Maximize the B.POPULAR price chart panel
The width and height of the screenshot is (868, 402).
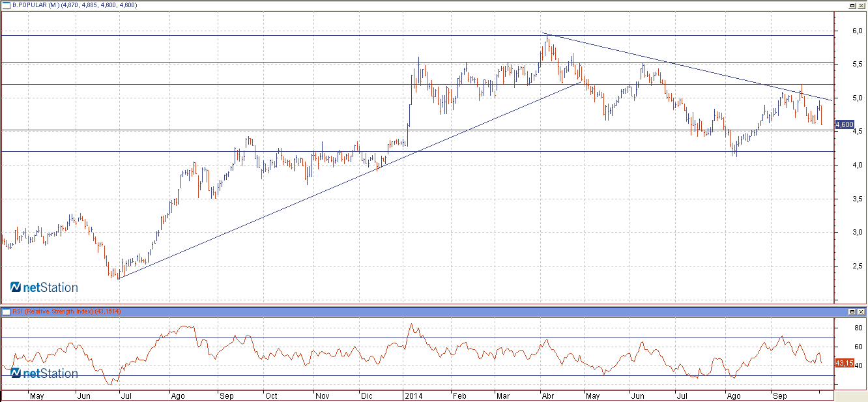852,5
